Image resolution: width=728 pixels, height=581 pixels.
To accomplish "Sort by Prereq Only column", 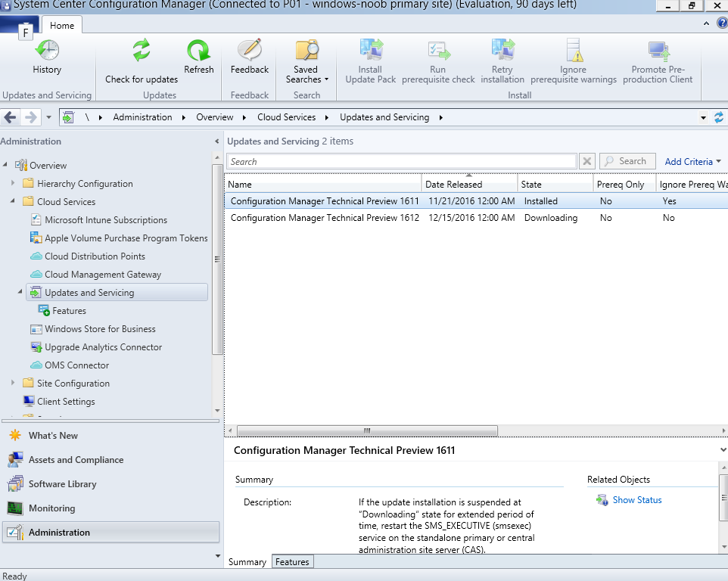I will point(624,185).
